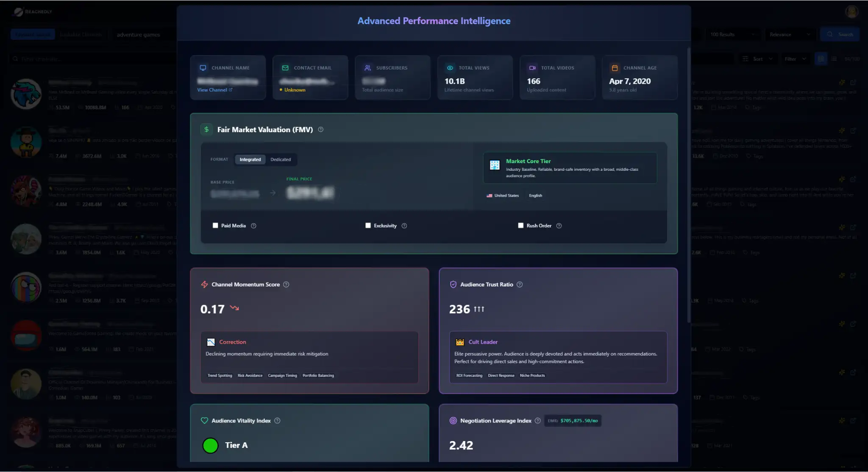Click the green Tier A indicator circle

tap(210, 445)
